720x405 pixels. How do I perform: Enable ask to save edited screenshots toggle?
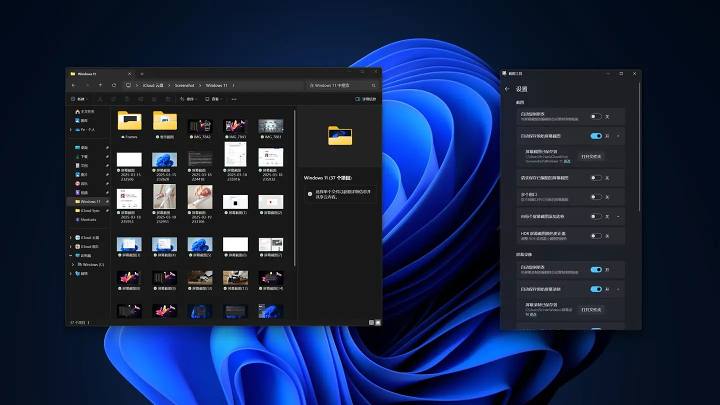(x=596, y=178)
